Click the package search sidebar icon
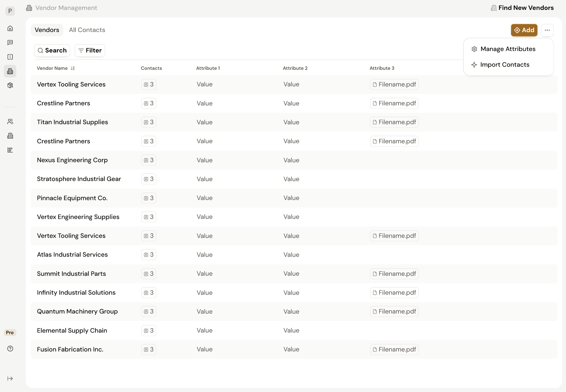Image resolution: width=566 pixels, height=392 pixels. 10,85
